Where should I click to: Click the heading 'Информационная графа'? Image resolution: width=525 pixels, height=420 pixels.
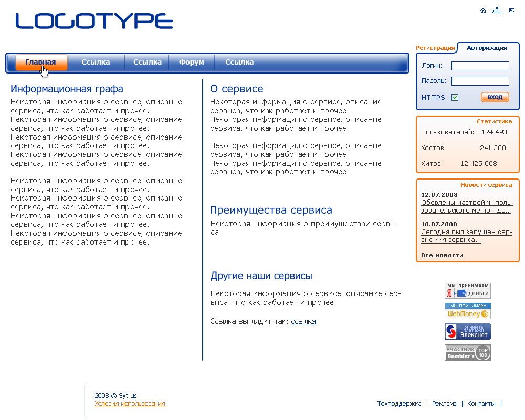pos(67,89)
